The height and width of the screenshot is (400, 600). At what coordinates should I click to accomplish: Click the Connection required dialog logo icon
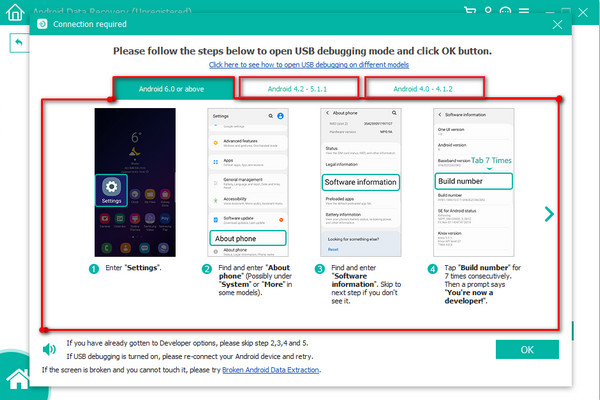coord(42,24)
